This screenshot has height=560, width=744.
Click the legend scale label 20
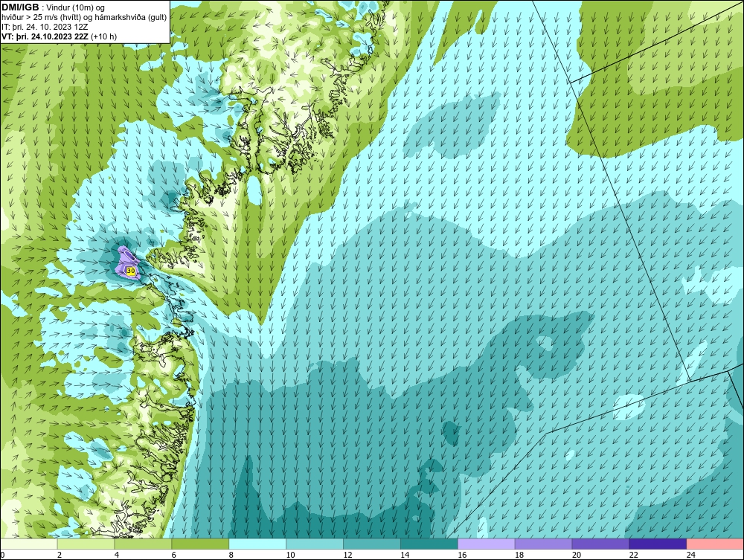coord(577,555)
